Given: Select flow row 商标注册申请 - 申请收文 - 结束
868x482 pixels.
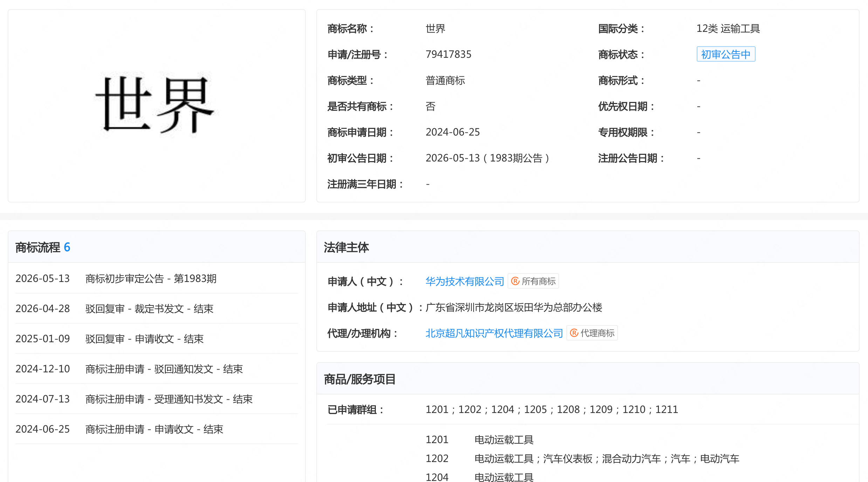Looking at the screenshot, I should [157, 429].
